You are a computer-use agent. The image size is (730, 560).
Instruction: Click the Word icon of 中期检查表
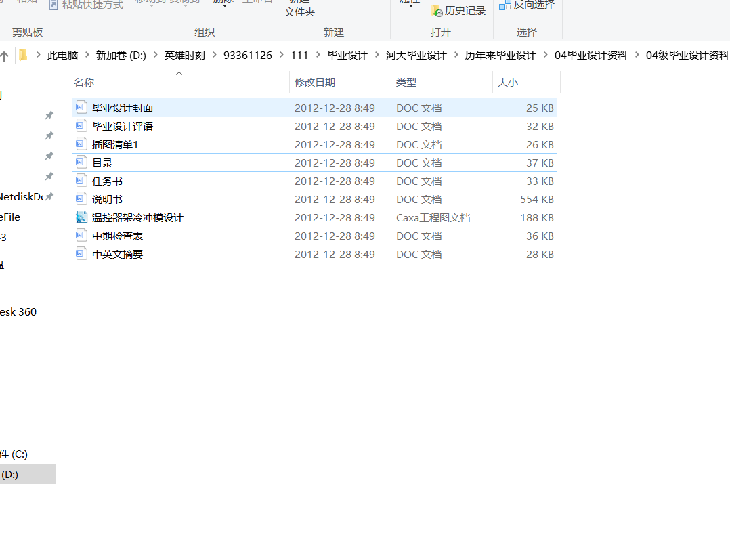81,236
